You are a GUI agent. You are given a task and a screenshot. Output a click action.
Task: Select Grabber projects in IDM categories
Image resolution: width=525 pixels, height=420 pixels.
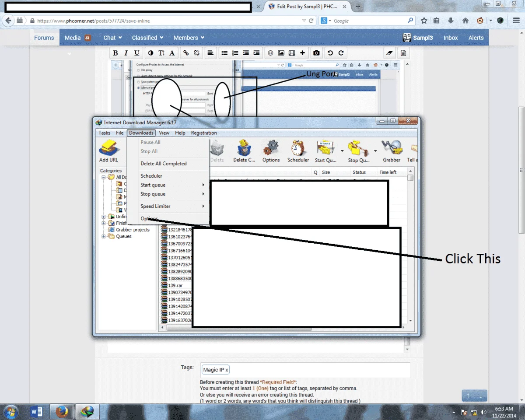tap(133, 230)
